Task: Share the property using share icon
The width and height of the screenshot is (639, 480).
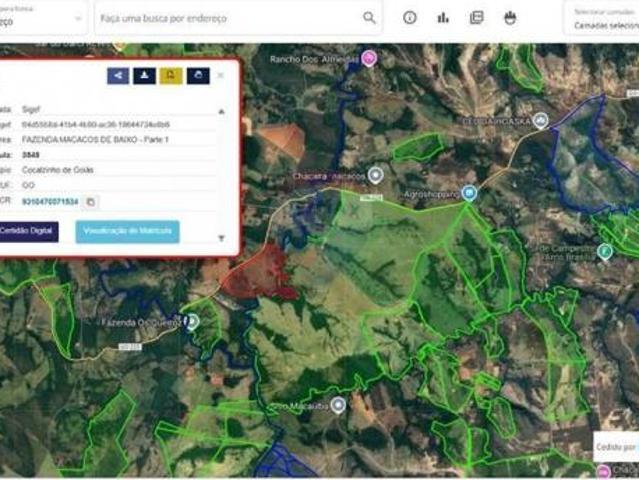Action: [118, 75]
